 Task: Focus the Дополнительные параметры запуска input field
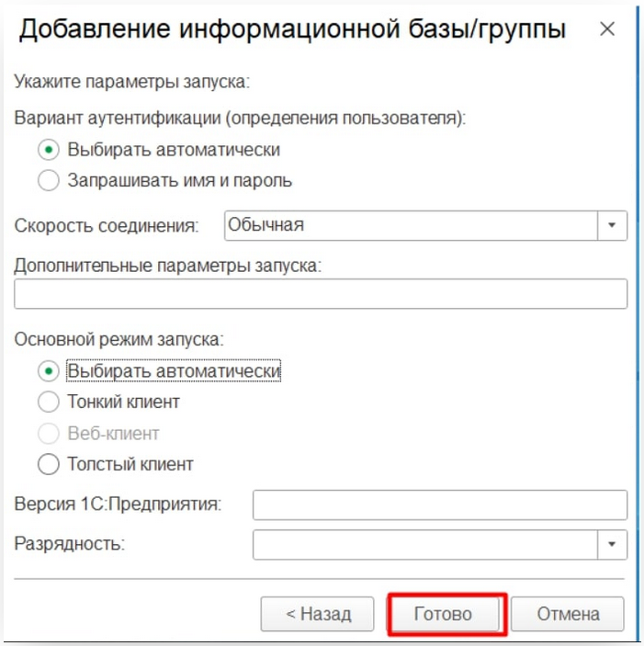321,294
